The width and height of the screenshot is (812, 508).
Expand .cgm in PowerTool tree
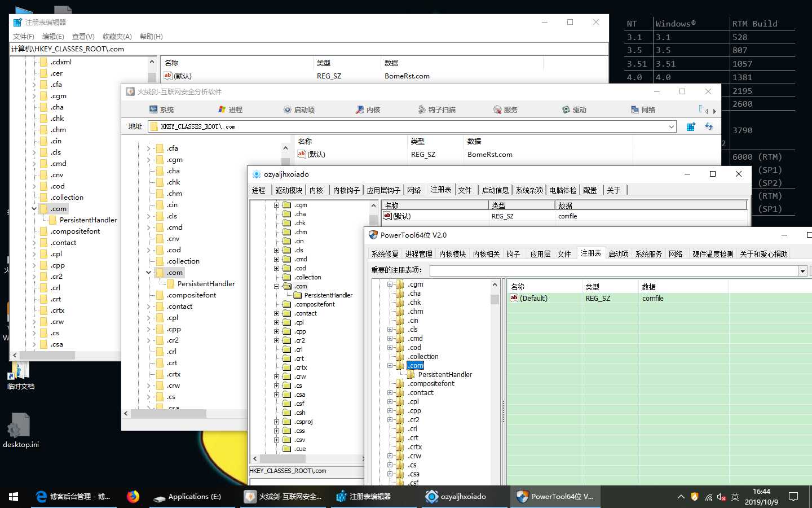(x=390, y=284)
